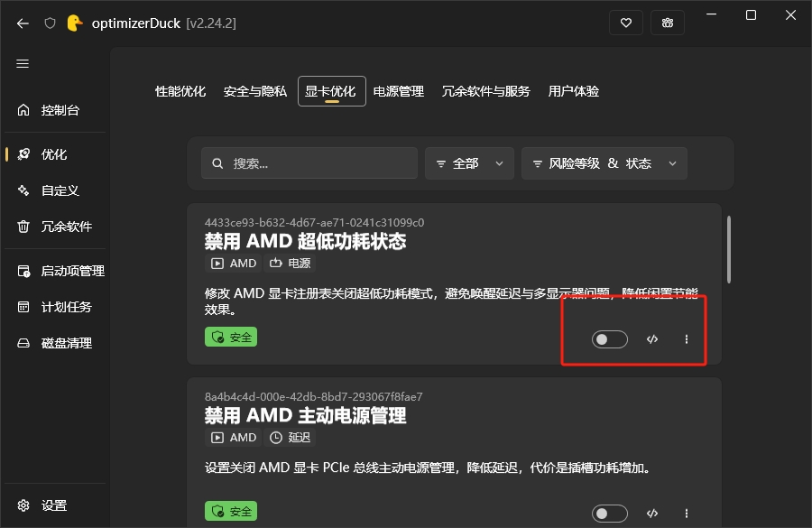
Task: Switch to the 电源管理 tab
Action: tap(398, 91)
